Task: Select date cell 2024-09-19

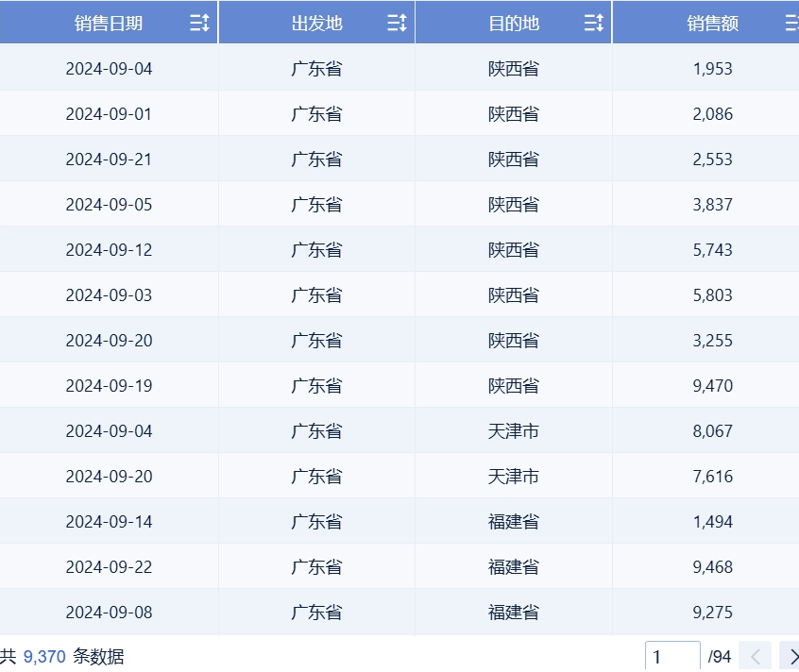Action: click(109, 386)
